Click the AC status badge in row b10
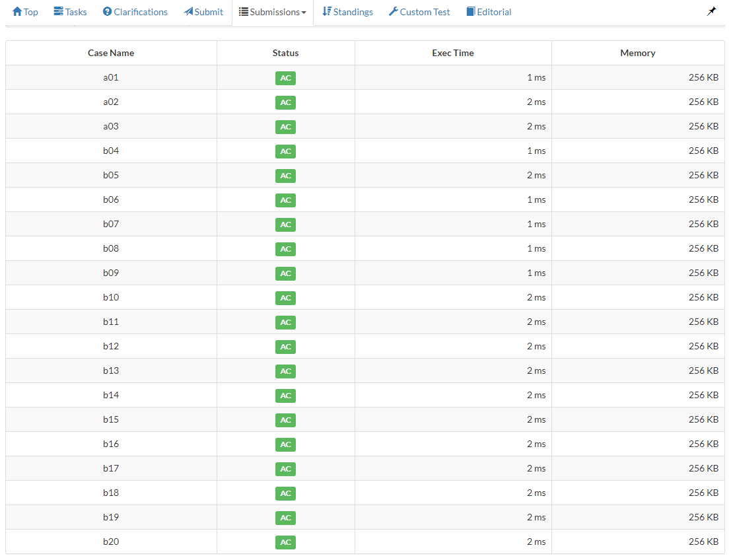731x560 pixels. click(285, 298)
